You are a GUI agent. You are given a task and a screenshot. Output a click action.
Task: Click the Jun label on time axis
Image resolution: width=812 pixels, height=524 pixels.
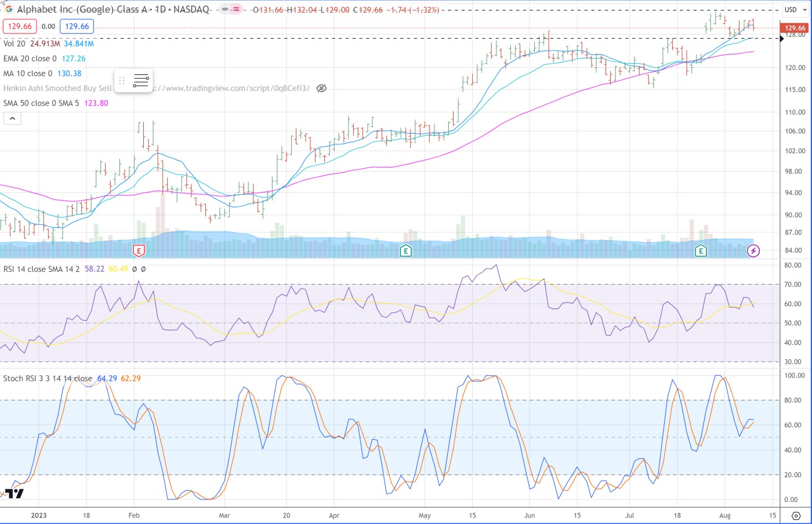[x=530, y=515]
